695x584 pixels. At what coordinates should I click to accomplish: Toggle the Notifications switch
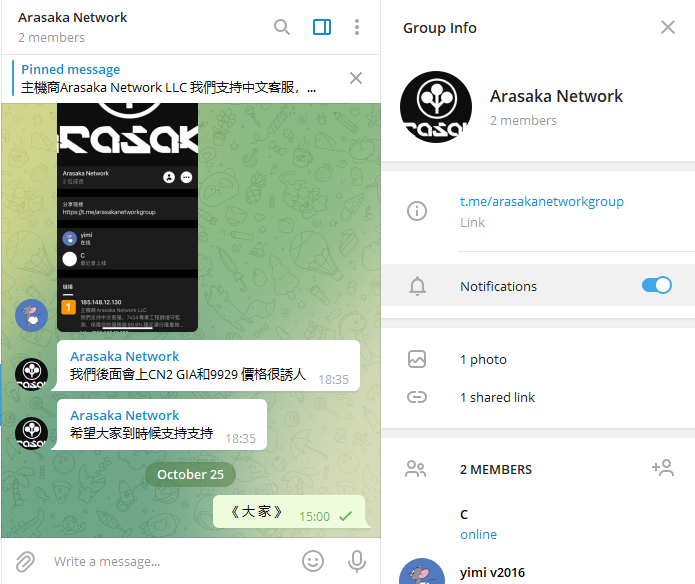pyautogui.click(x=656, y=285)
